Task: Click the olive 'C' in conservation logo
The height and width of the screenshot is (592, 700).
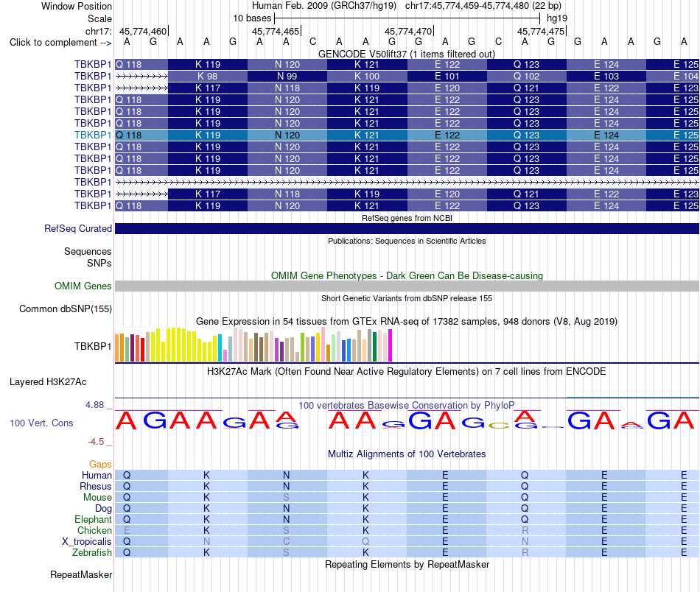Action: pos(499,426)
